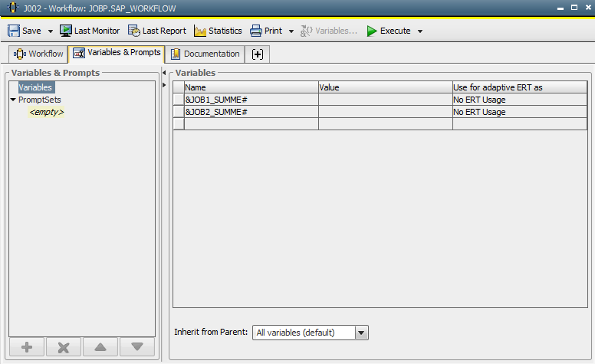Select the &JOB2_SUMME# row header
Image resolution: width=595 pixels, height=364 pixels.
(x=179, y=112)
